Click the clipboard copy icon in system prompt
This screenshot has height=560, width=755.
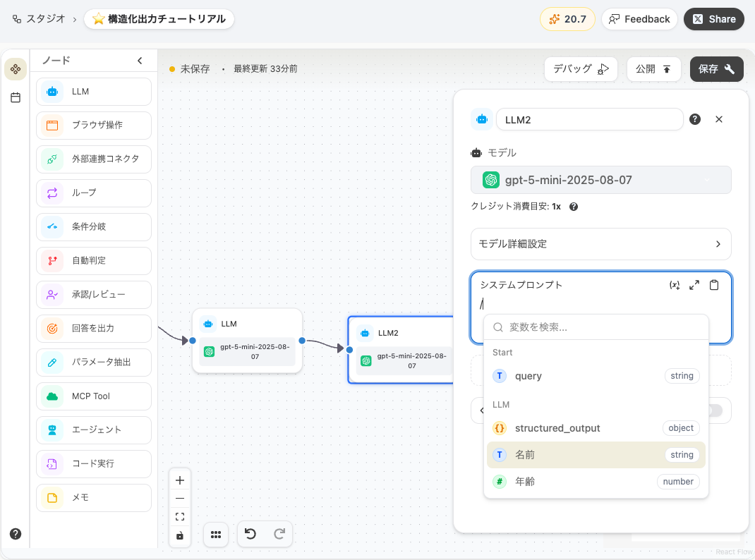pos(714,285)
